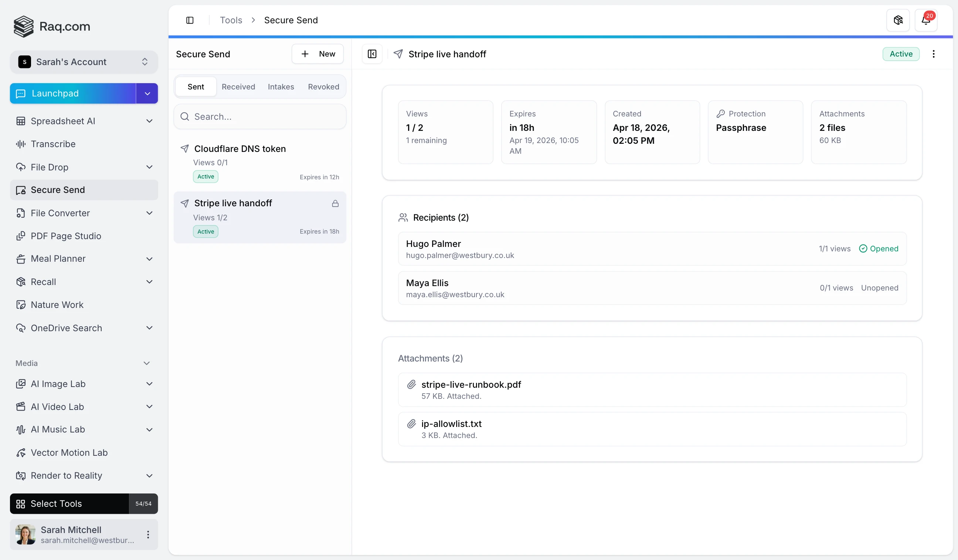Click the New button to create a send
The width and height of the screenshot is (958, 560).
318,54
